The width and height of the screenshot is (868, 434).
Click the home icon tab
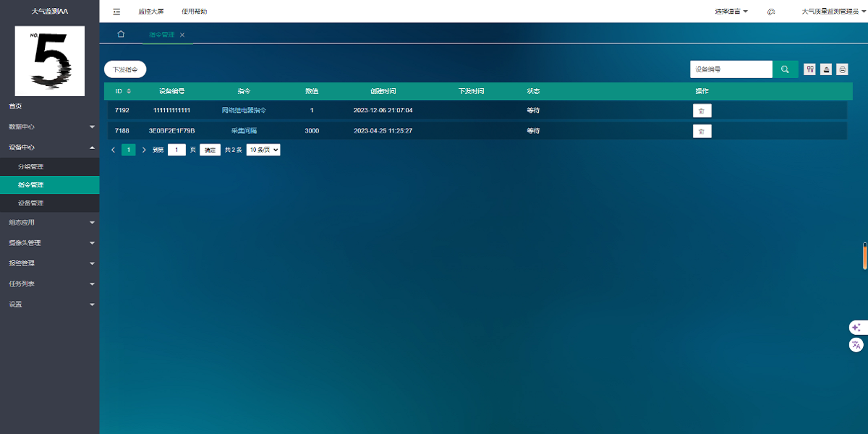[121, 34]
